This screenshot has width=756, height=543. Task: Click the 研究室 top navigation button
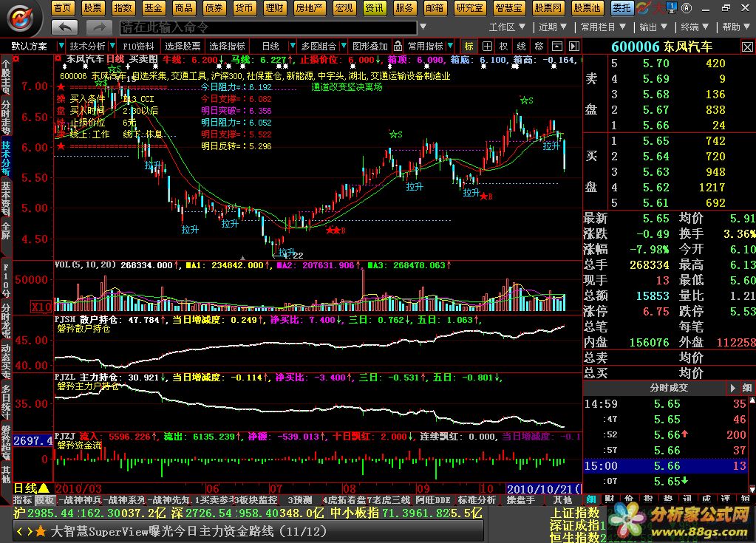(x=469, y=7)
